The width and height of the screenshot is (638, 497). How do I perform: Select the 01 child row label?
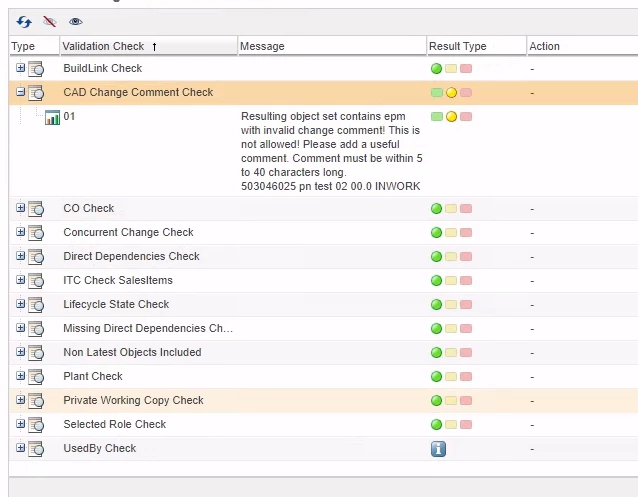tap(69, 116)
